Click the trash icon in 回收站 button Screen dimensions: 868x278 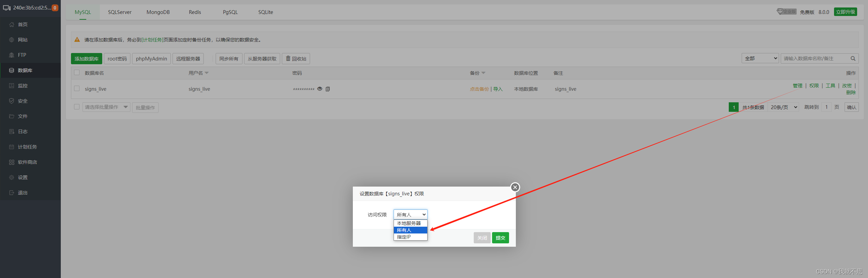[288, 58]
